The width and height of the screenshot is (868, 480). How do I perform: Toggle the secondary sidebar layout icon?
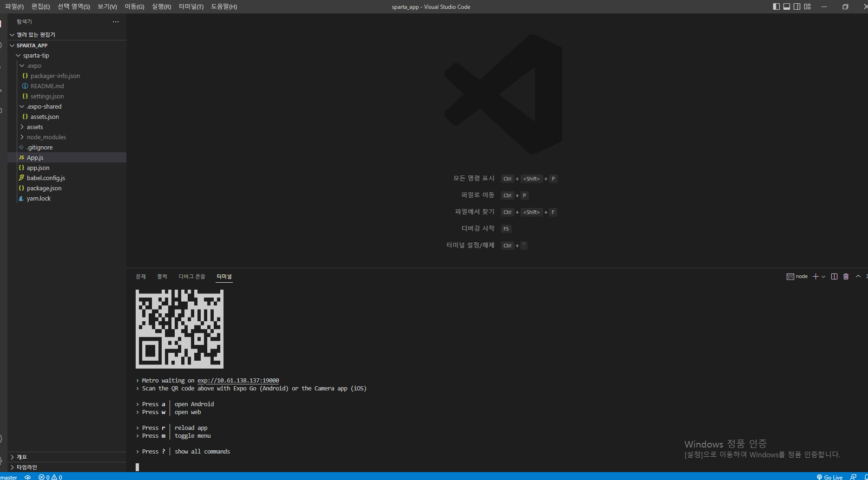(x=797, y=6)
